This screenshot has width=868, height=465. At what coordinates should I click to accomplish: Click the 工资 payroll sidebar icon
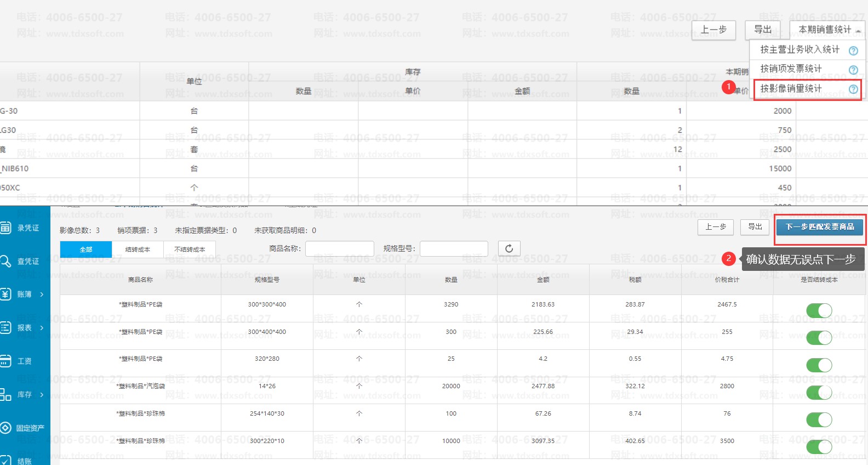(x=5, y=361)
